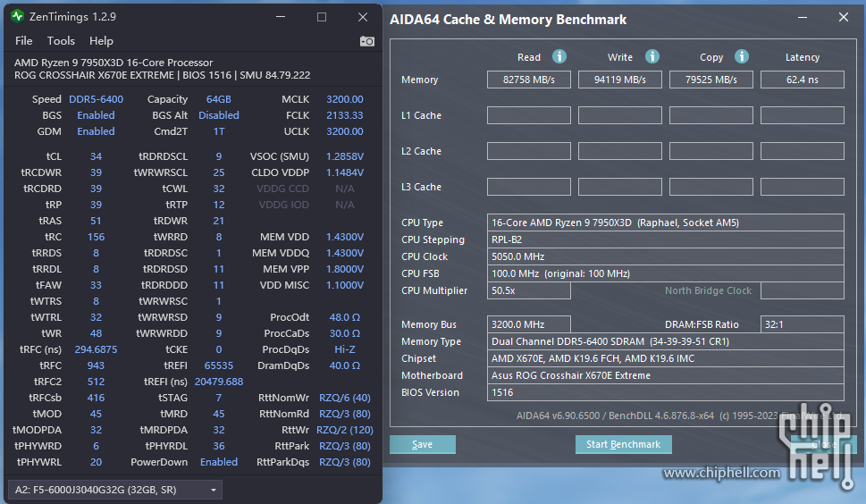Click the Motherboard Asus ROG Crosshair field
The height and width of the screenshot is (504, 866).
666,375
